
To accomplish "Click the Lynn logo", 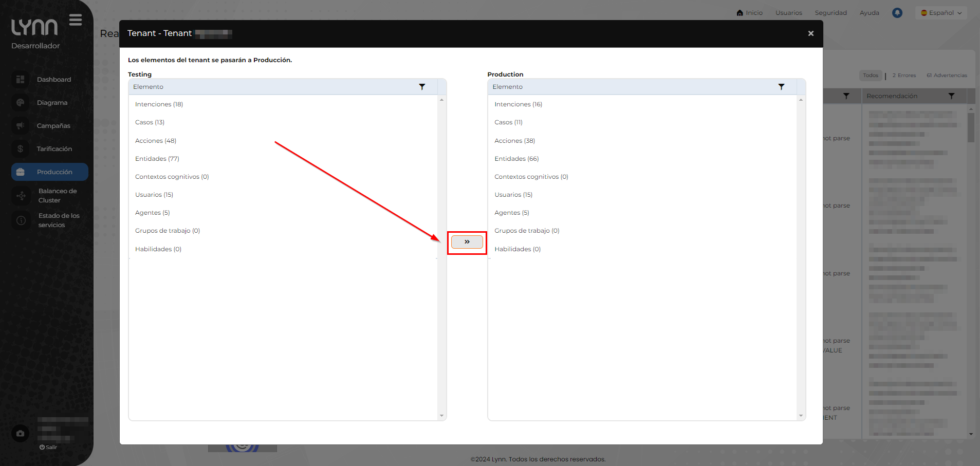I will click(x=34, y=27).
